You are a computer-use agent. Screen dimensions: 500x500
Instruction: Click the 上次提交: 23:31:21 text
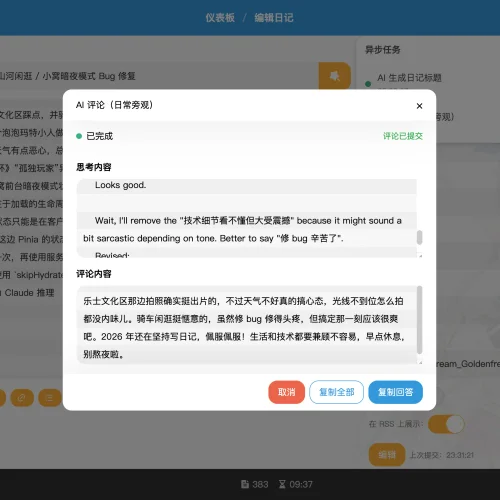coord(441,455)
